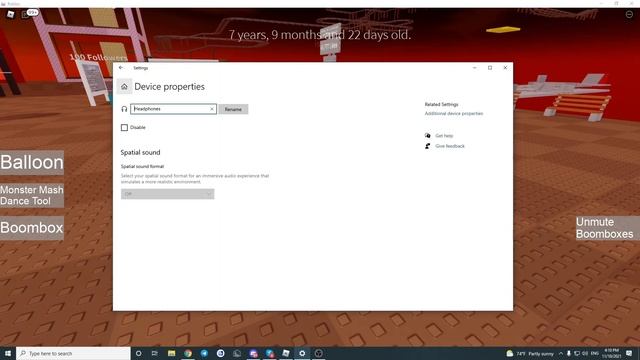Click the headphones device icon
The height and width of the screenshot is (360, 640).
[x=124, y=109]
